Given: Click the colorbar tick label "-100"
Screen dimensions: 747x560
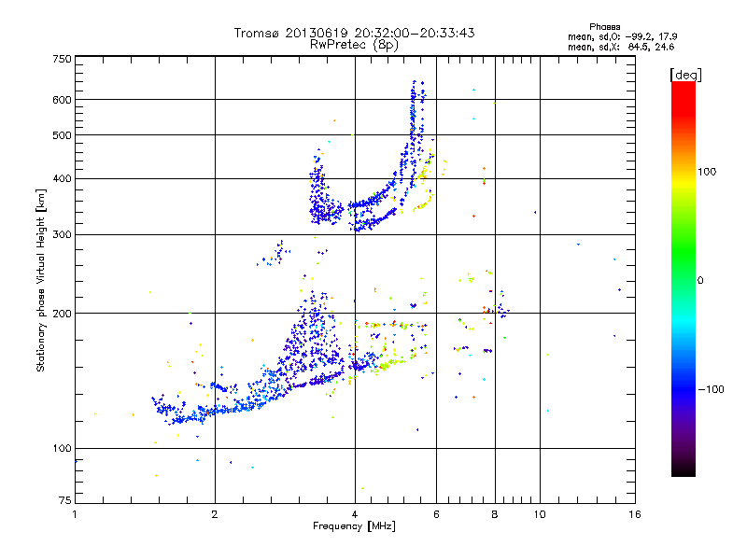Looking at the screenshot, I should click(x=711, y=389).
